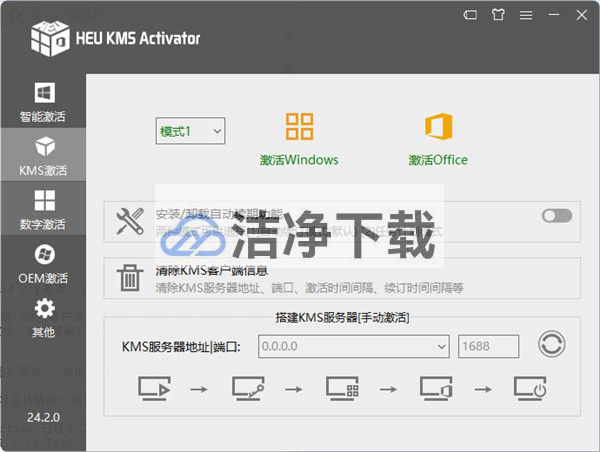Click the monitor with Office logo icon
Image resolution: width=600 pixels, height=452 pixels.
(x=436, y=388)
